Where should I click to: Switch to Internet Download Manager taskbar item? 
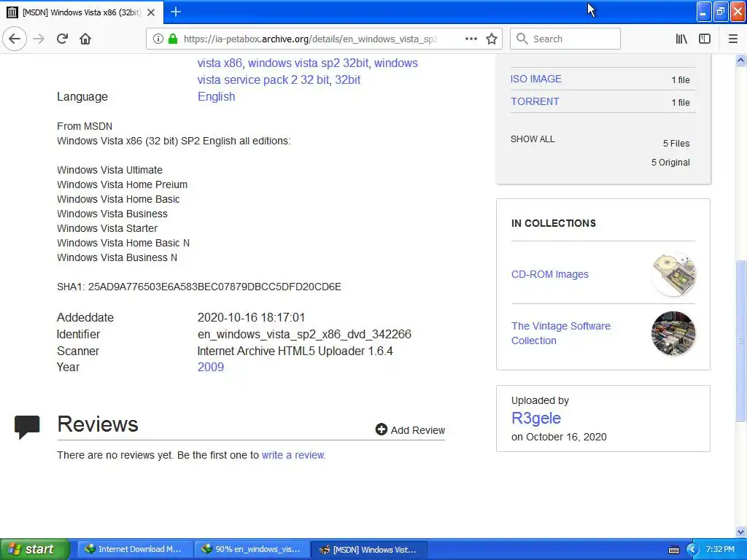click(x=135, y=549)
